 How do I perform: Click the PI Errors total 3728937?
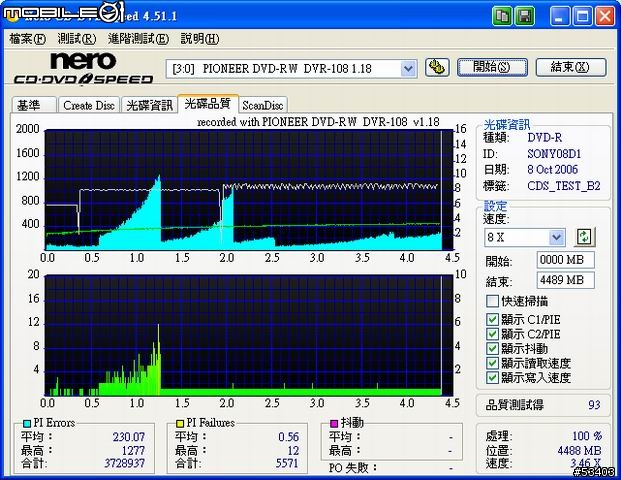tap(124, 463)
